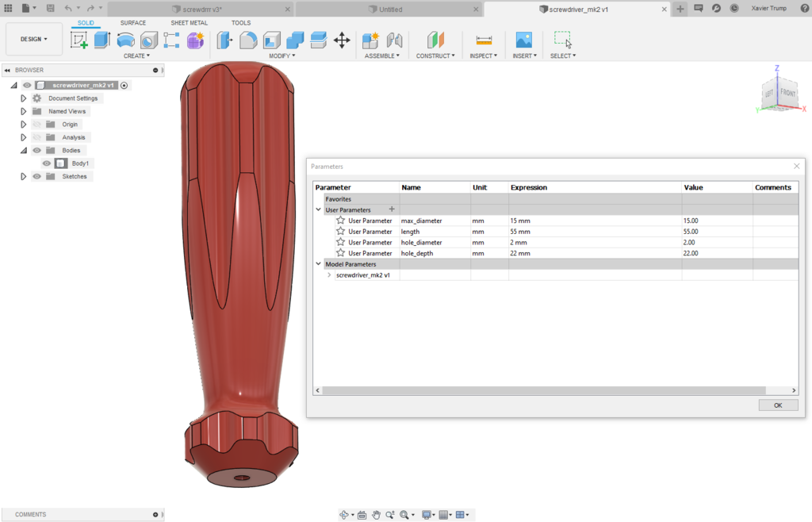Hide Body1 using its eye icon
The width and height of the screenshot is (812, 522).
tap(47, 163)
